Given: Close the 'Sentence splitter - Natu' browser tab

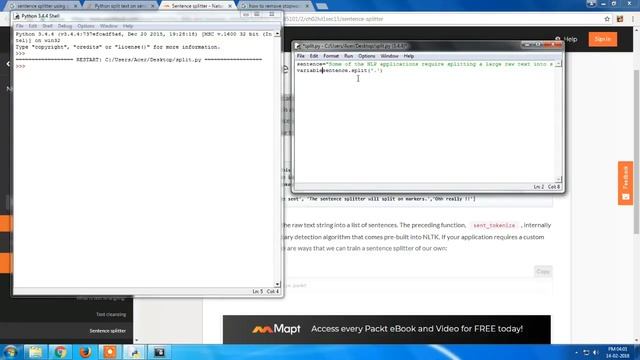Looking at the screenshot, I should [230, 6].
